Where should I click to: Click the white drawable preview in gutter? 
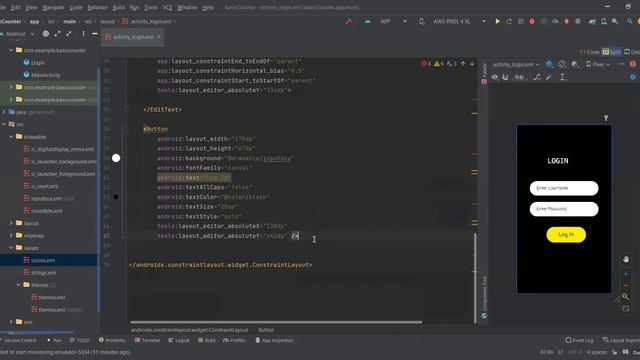[116, 158]
